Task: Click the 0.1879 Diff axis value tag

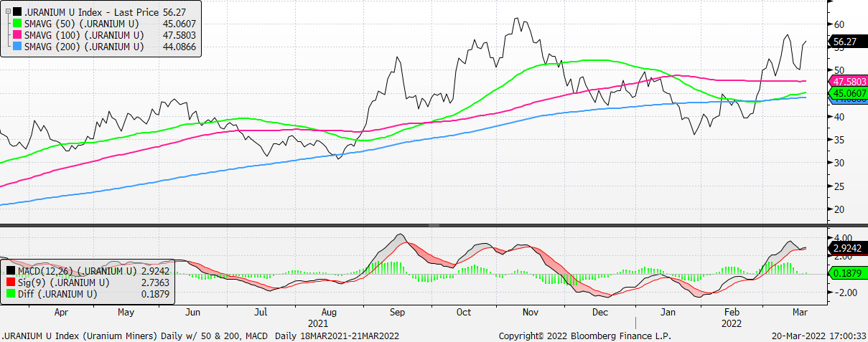Action: [846, 273]
